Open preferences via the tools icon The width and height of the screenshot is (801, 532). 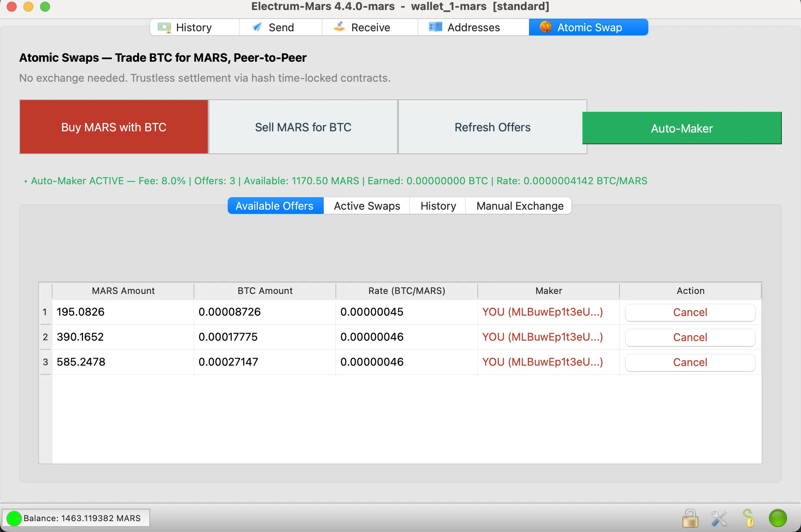tap(719, 518)
